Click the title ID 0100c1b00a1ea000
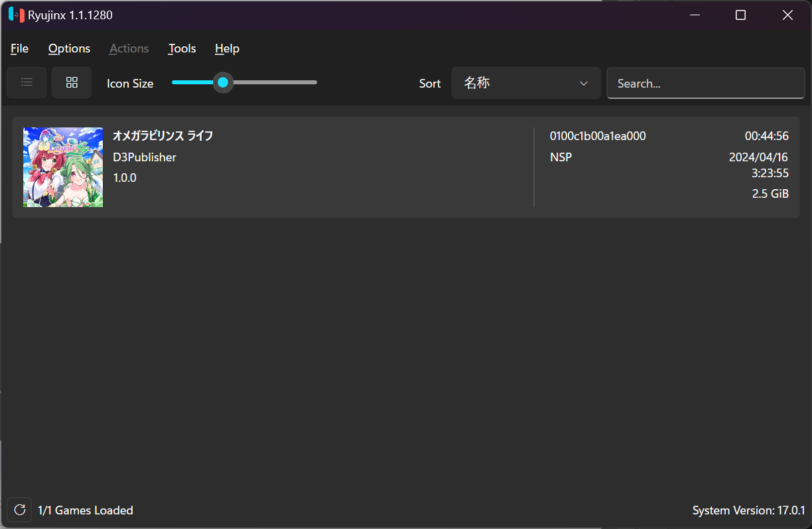Viewport: 812px width, 529px height. [597, 136]
